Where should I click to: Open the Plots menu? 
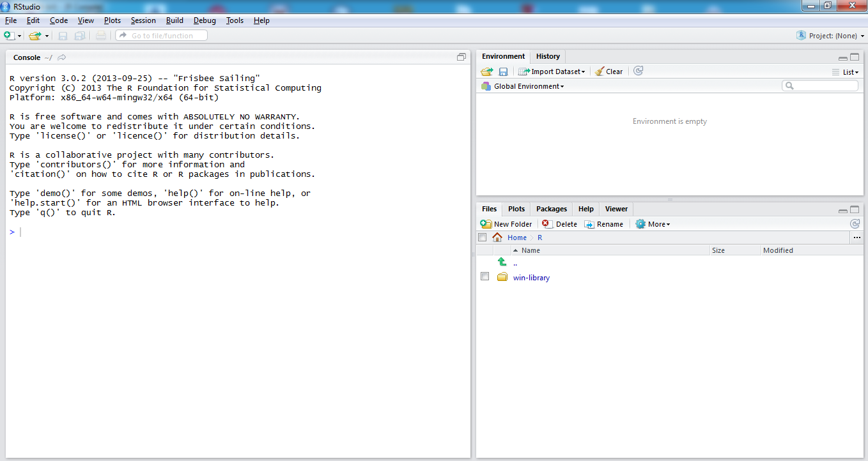point(112,20)
